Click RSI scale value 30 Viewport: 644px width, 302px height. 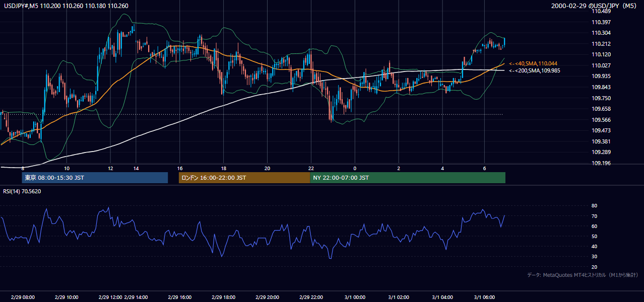point(594,257)
